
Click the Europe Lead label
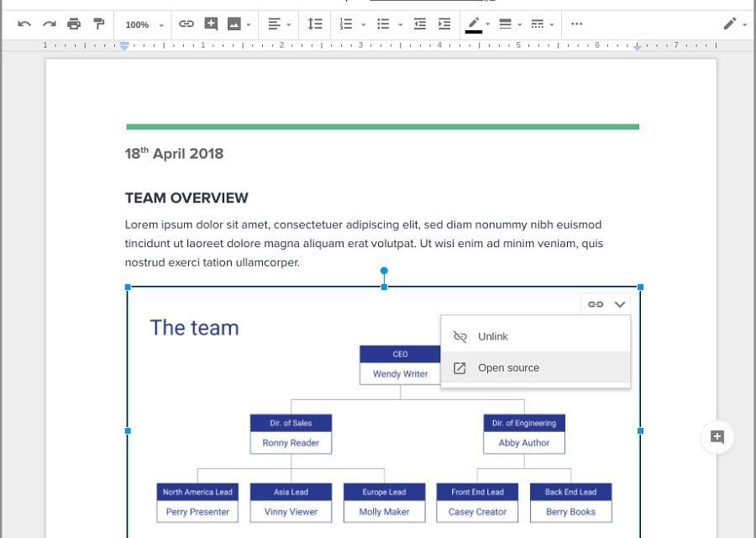pos(384,492)
